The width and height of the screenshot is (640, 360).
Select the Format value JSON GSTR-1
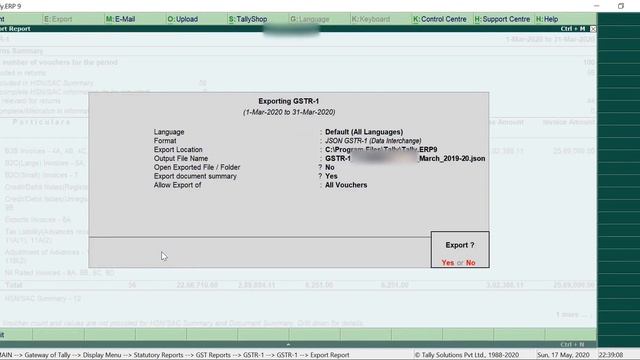(x=373, y=141)
